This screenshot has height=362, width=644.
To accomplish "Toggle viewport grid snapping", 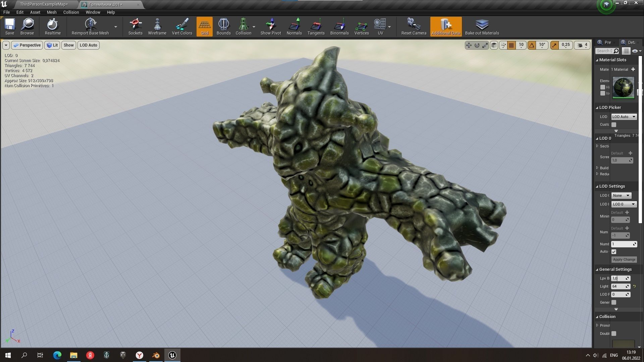I will 512,45.
